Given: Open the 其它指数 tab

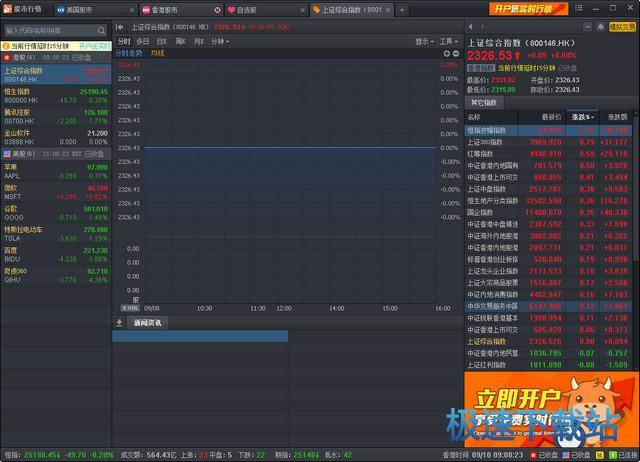Looking at the screenshot, I should point(484,102).
